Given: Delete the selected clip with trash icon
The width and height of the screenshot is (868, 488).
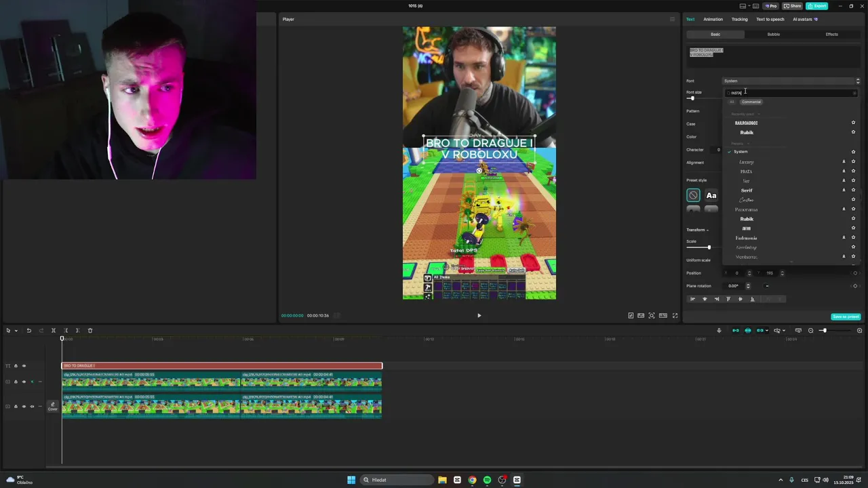Looking at the screenshot, I should pos(90,331).
